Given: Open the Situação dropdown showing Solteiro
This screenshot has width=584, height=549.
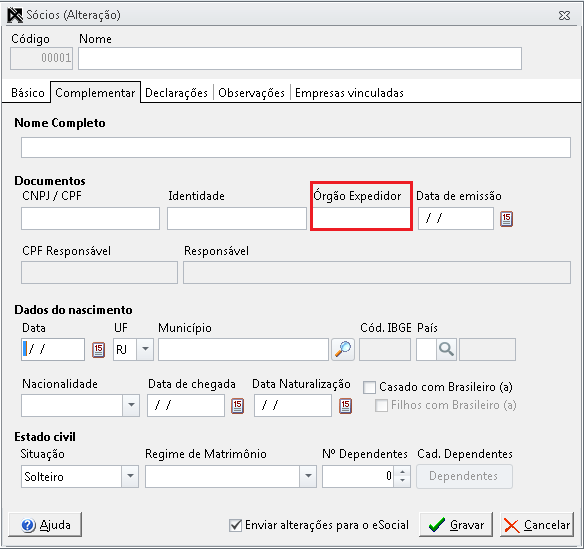Looking at the screenshot, I should click(x=130, y=476).
